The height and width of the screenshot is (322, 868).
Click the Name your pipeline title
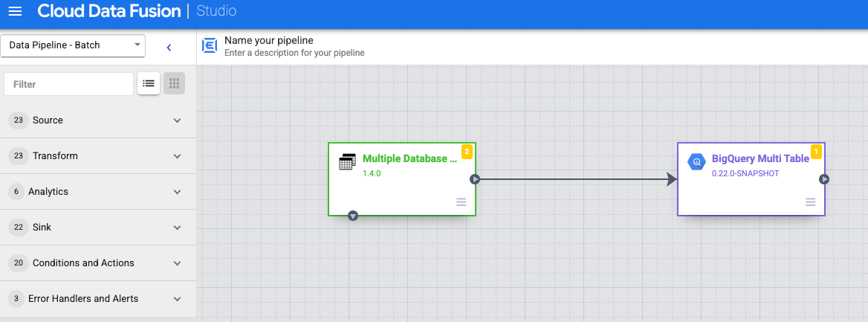(x=269, y=40)
